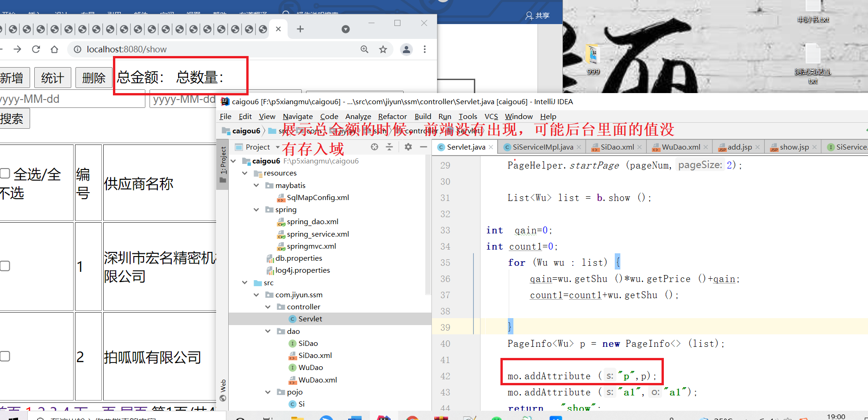Close the WuDao.xml editor tab
868x420 pixels.
[x=706, y=147]
